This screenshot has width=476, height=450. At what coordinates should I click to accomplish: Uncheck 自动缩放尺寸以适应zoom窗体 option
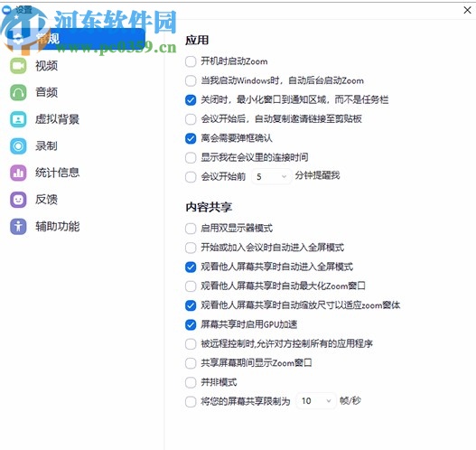coord(191,305)
